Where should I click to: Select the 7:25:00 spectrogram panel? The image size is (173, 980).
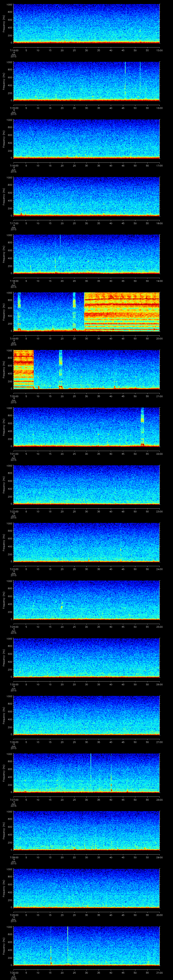click(x=87, y=657)
